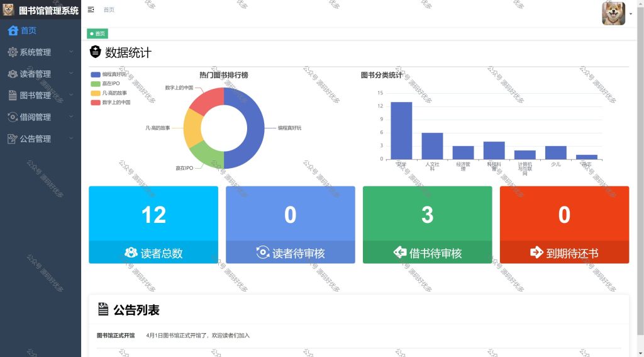Click the 读者总数 users icon
Screen dimensions: 644x357
131,252
